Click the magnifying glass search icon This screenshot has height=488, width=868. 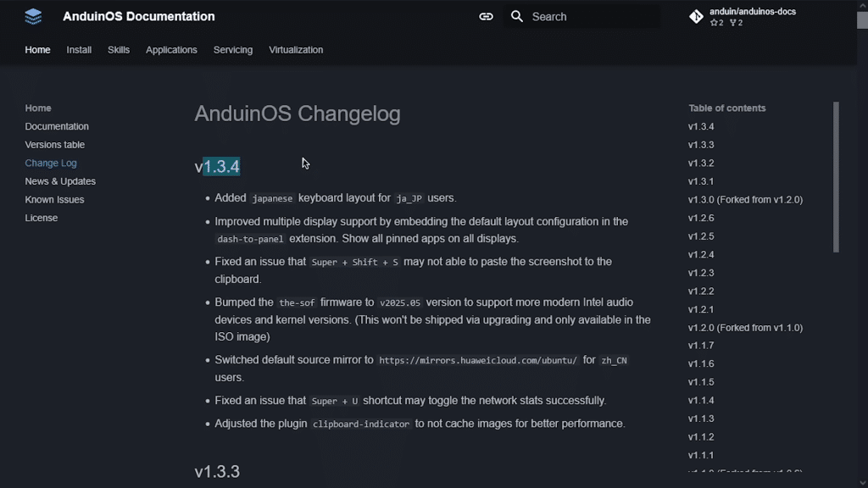click(x=517, y=15)
